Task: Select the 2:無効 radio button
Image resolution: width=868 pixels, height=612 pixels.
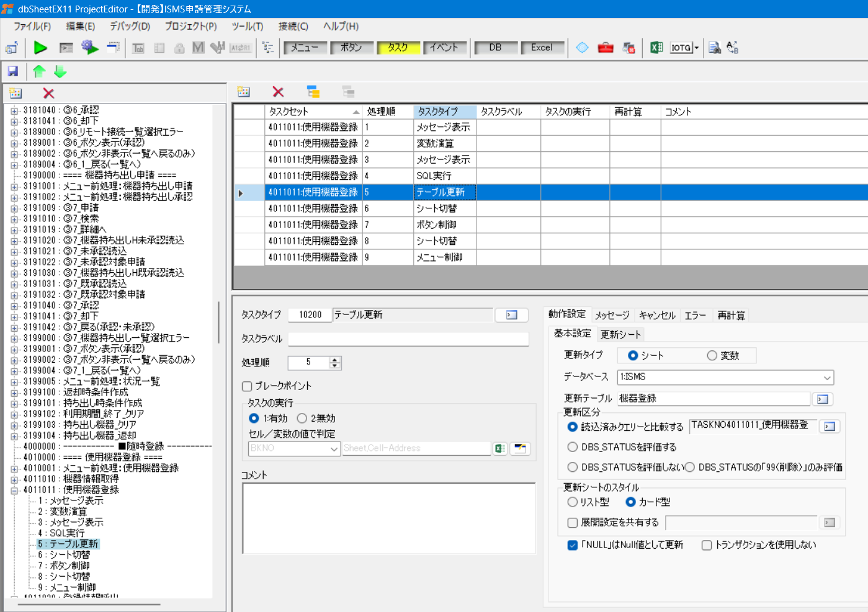Action: tap(302, 419)
